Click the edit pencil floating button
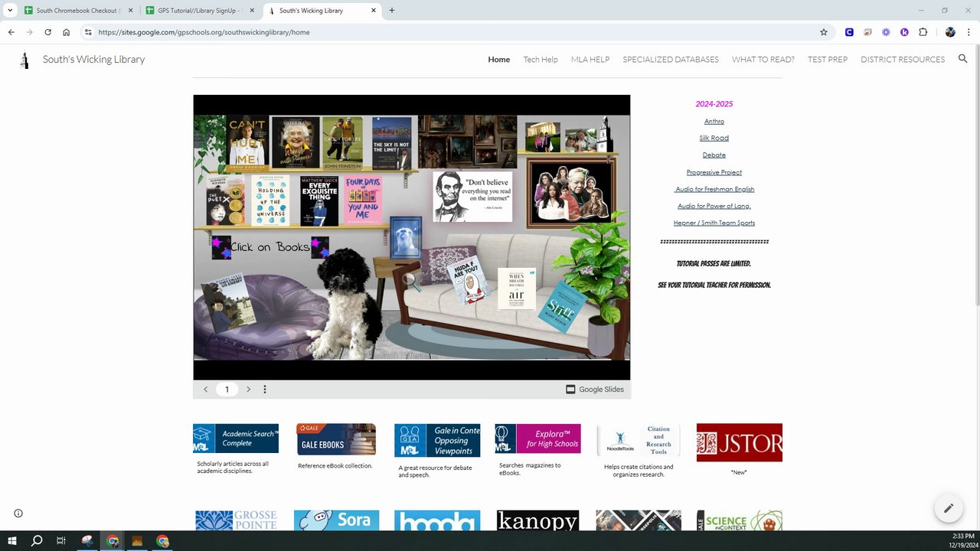Viewport: 980px width, 551px height. [948, 508]
